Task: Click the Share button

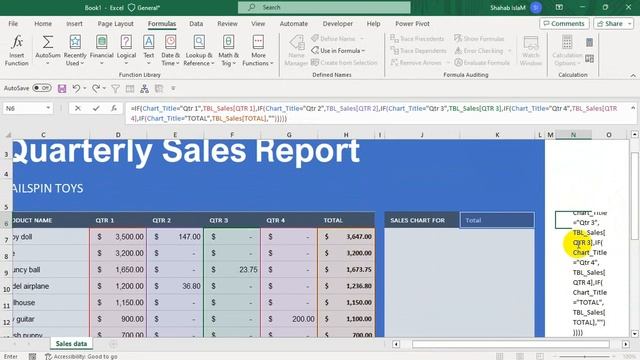Action: (609, 24)
